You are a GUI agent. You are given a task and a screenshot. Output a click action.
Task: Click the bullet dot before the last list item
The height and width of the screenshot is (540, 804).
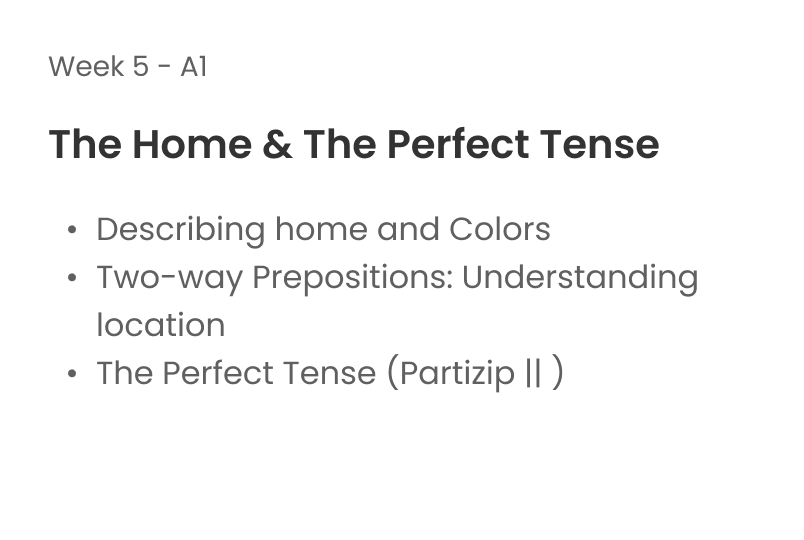(x=73, y=375)
